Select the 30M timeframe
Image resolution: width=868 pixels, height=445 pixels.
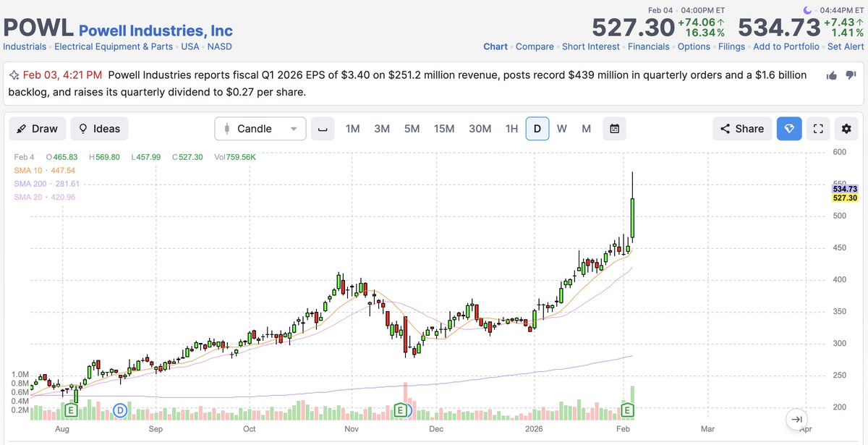tap(480, 129)
